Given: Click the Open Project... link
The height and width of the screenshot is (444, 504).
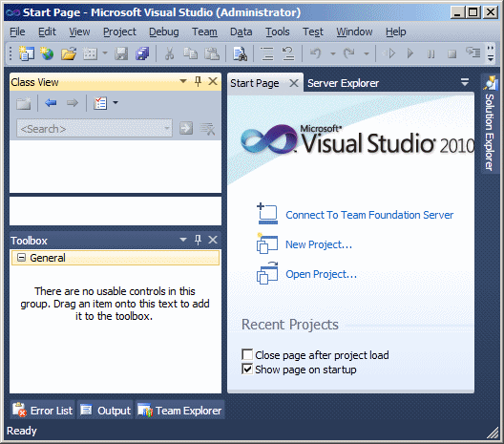Looking at the screenshot, I should click(321, 274).
